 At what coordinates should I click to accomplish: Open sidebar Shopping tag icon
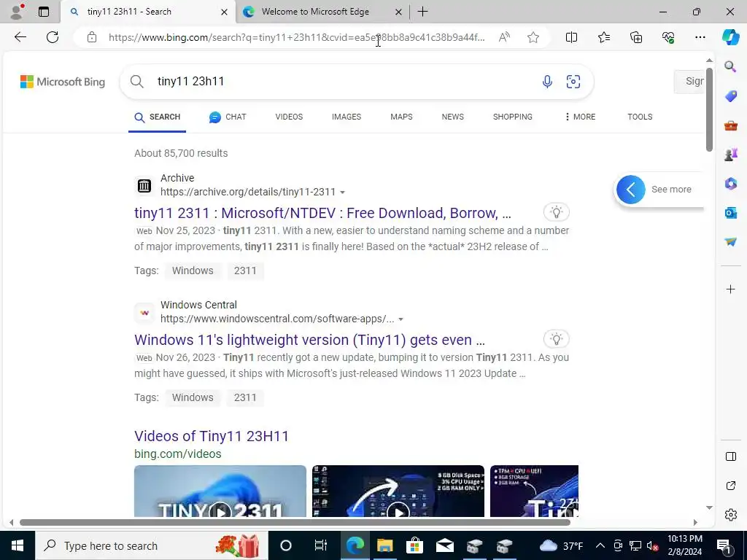(730, 96)
